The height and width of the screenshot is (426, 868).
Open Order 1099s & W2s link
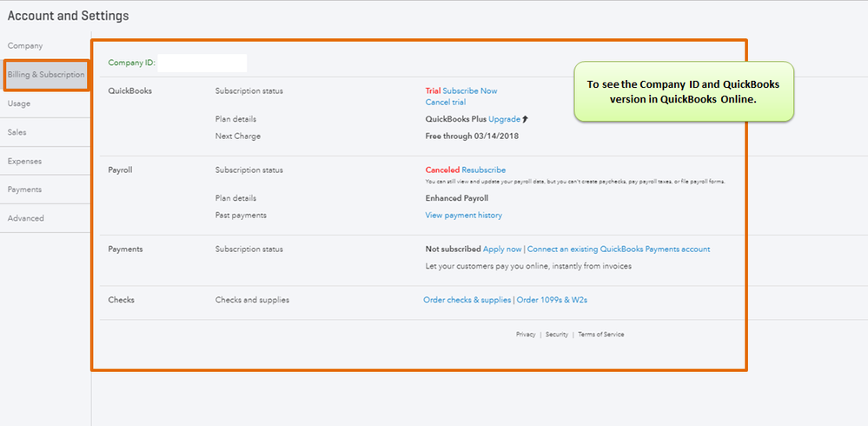coord(552,300)
